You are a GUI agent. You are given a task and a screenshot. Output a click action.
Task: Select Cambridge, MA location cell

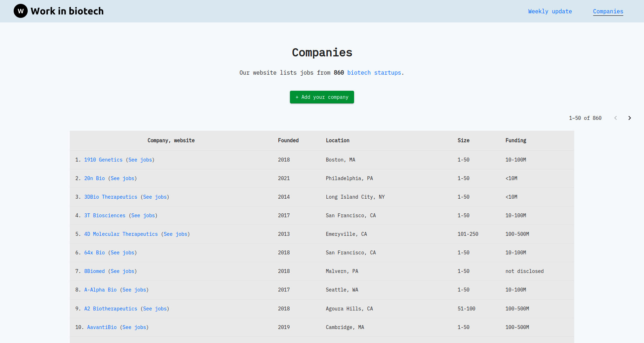[345, 327]
